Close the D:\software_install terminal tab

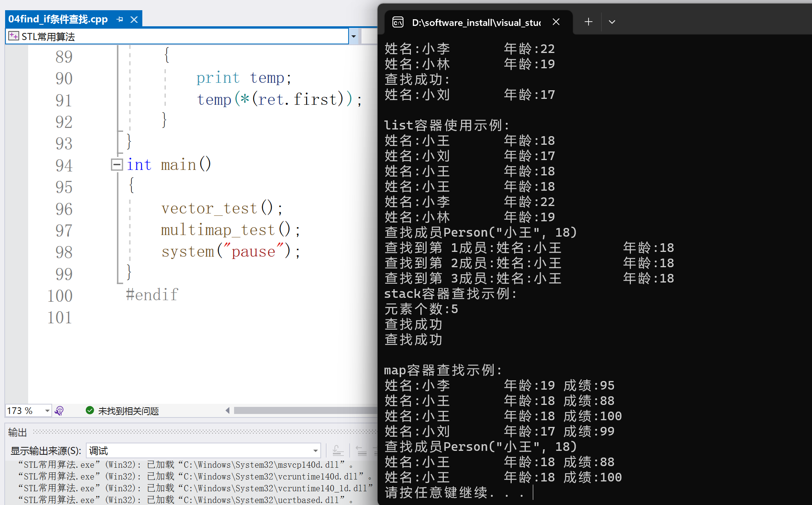[556, 22]
